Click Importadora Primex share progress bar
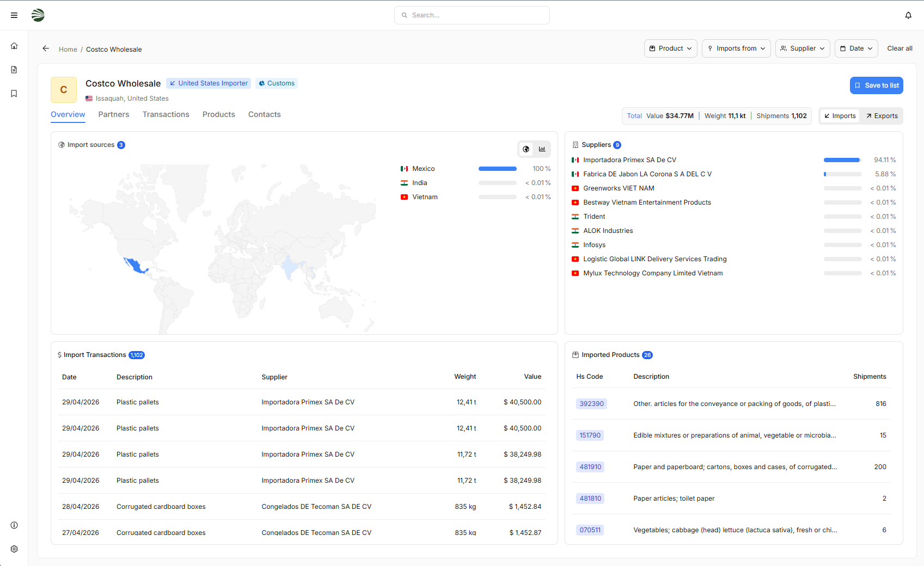This screenshot has width=924, height=566. coord(843,160)
